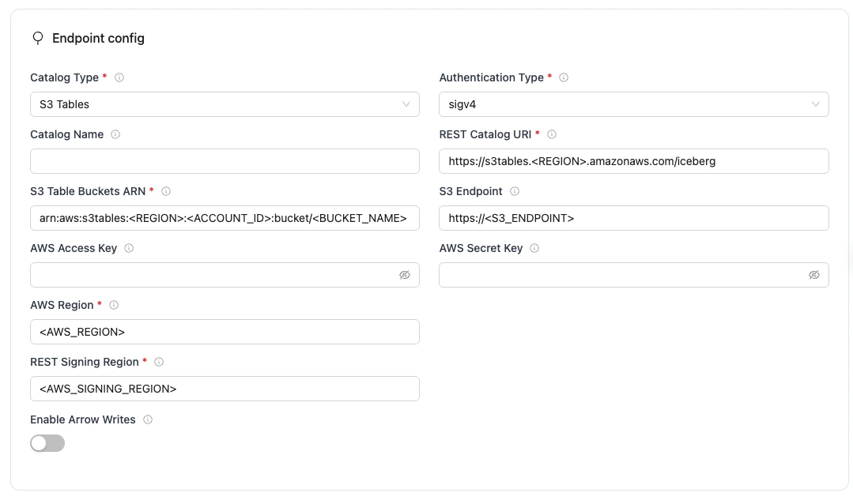Click the REST Signing Region label
853x504 pixels.
point(85,362)
